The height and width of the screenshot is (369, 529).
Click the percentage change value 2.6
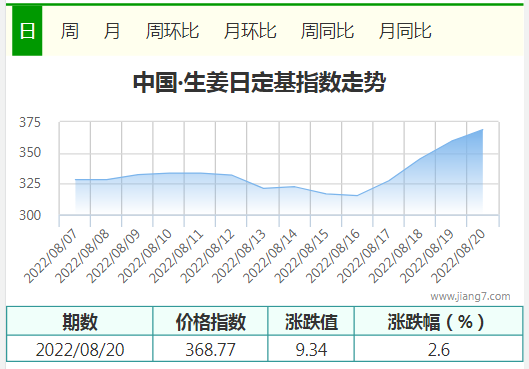tap(439, 349)
